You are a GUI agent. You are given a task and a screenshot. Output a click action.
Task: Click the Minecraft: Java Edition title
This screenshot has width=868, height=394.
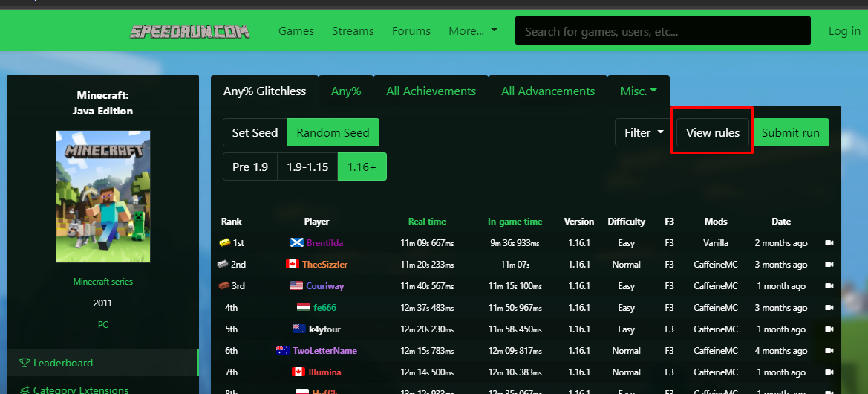(103, 103)
